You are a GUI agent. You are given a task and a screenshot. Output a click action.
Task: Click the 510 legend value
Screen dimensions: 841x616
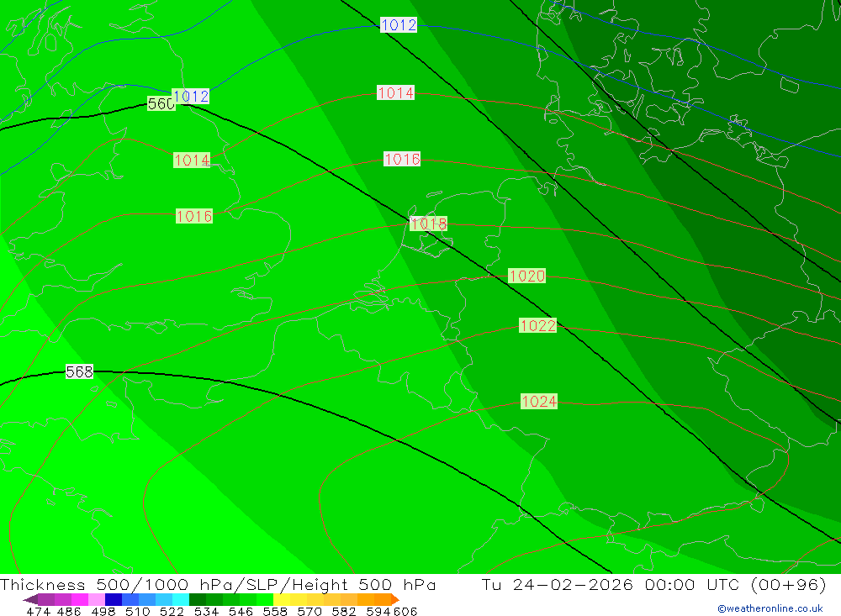138,611
